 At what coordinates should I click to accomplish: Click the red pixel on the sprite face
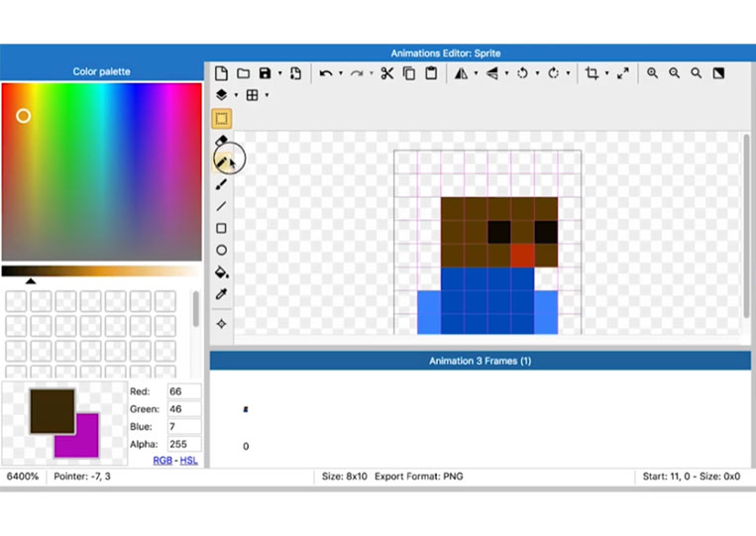point(522,256)
